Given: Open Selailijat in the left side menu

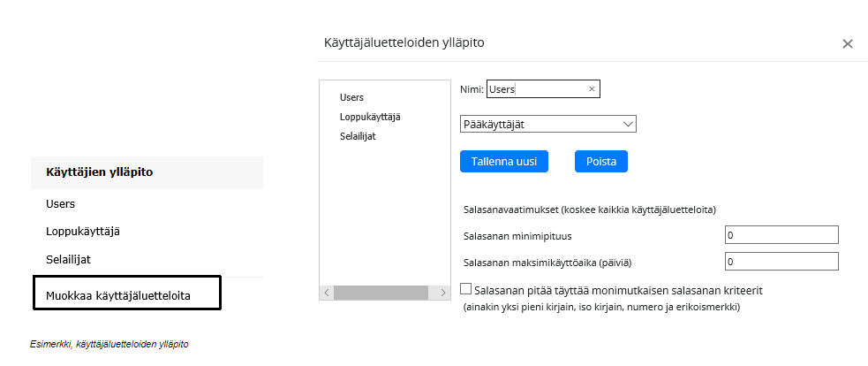Looking at the screenshot, I should 69,260.
